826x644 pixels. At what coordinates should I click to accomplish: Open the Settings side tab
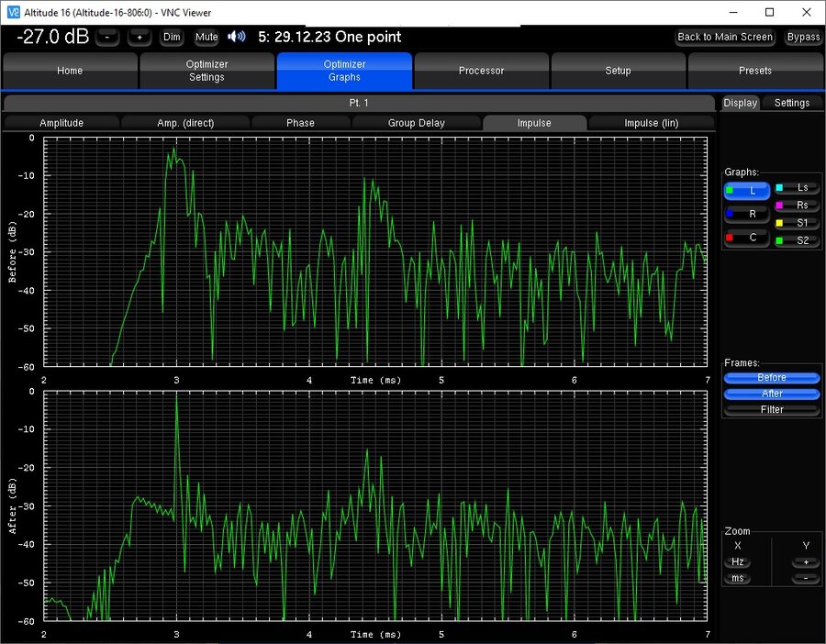tap(792, 103)
